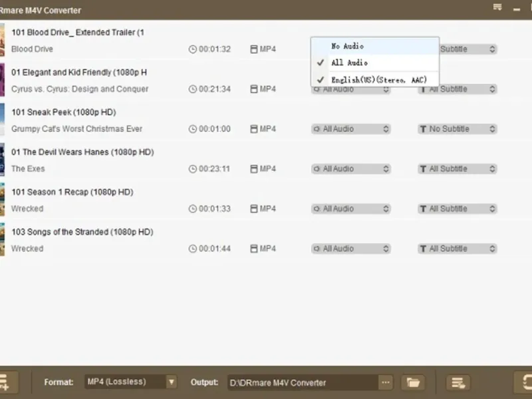Screen dimensions: 532x399
Task: Click MP4 format icon for 101 Season 1 Recap
Action: (254, 209)
